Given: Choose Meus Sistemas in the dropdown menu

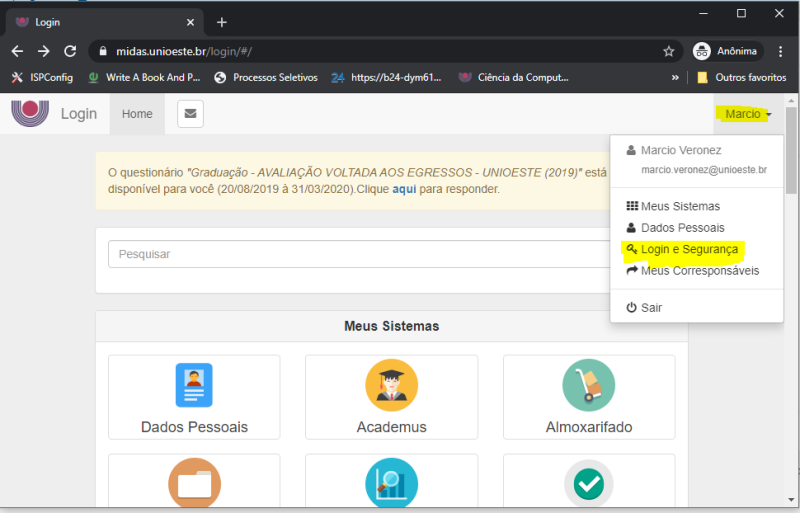Looking at the screenshot, I should pos(679,206).
